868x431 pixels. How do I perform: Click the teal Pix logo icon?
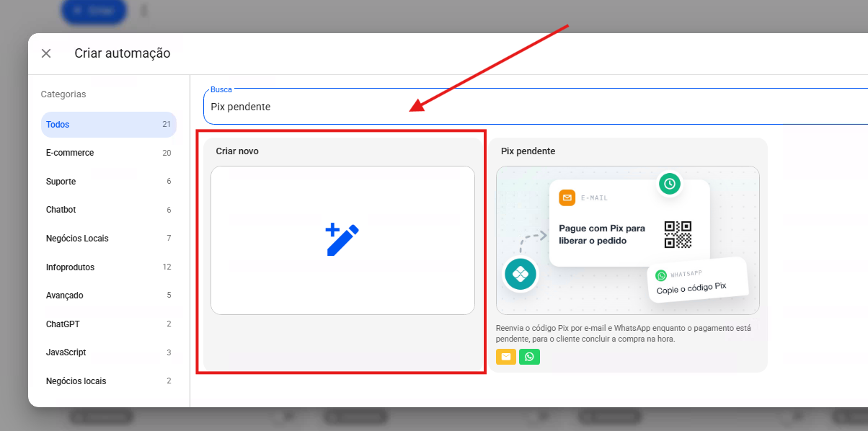pos(519,274)
